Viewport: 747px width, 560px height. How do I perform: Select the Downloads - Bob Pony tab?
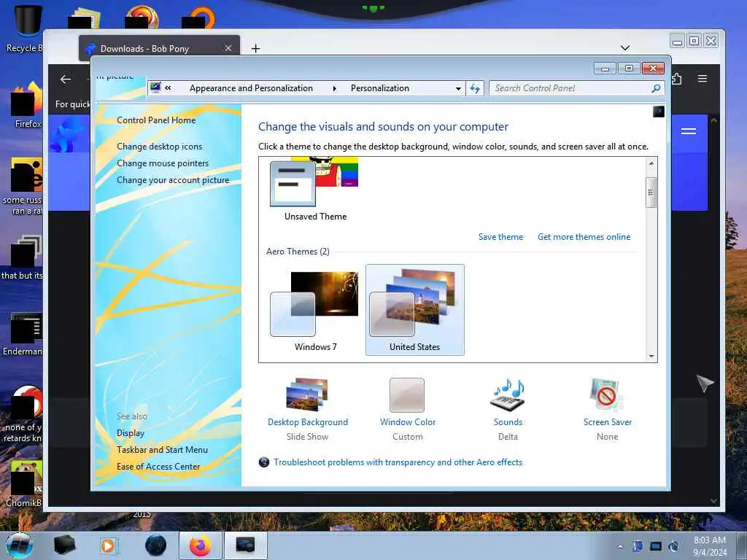tap(159, 48)
